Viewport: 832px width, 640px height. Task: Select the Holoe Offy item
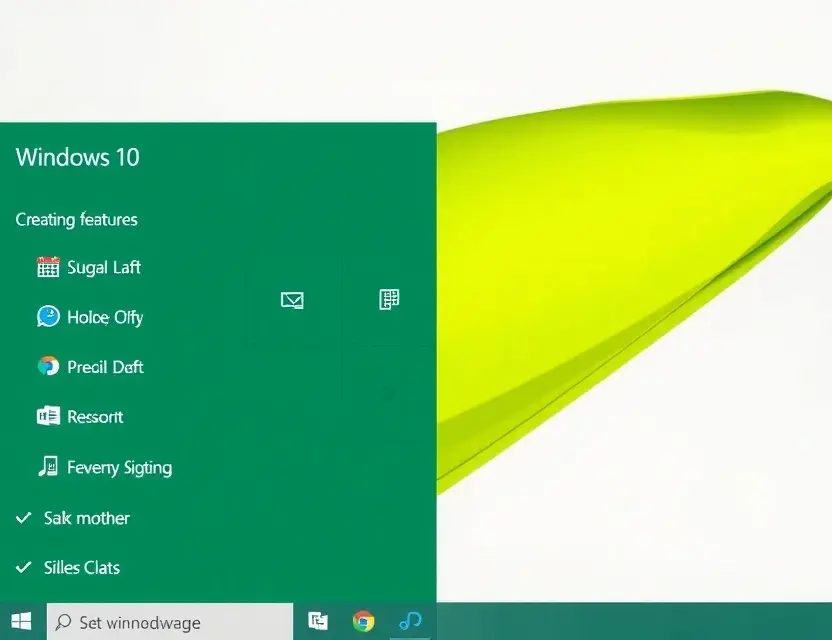point(105,317)
